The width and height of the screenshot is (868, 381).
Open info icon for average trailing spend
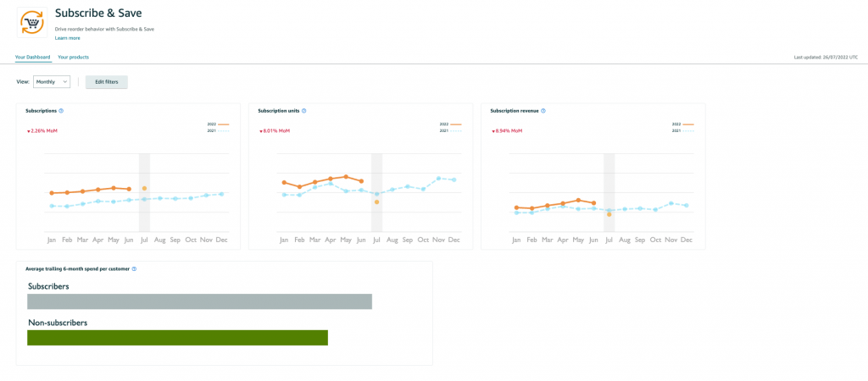[134, 268]
